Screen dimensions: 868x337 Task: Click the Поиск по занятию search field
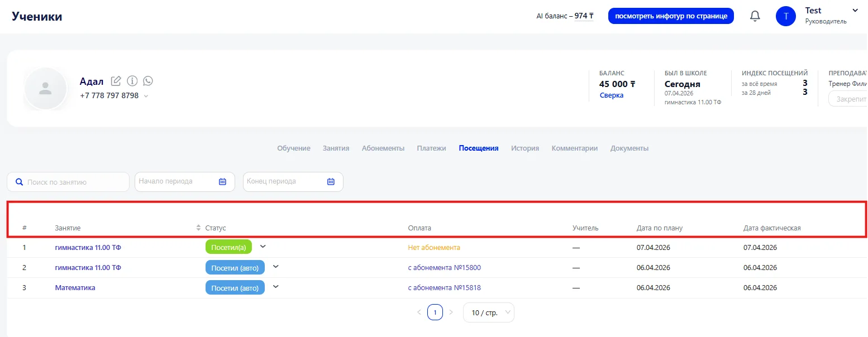click(x=68, y=182)
